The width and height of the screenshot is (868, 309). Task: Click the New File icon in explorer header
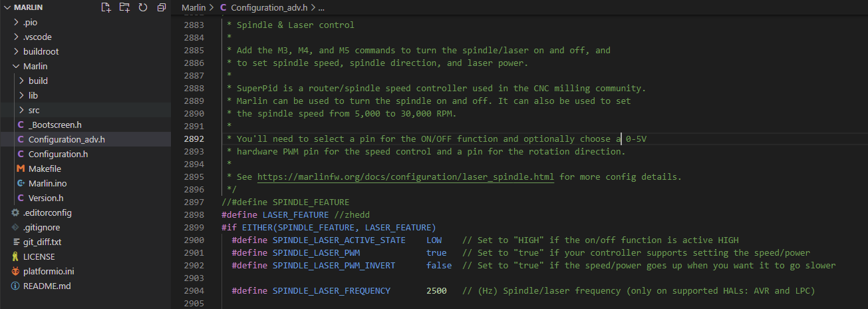tap(105, 7)
